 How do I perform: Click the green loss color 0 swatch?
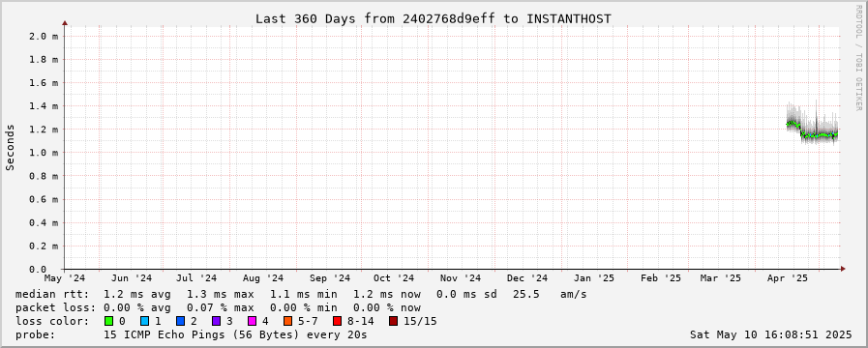tap(108, 321)
